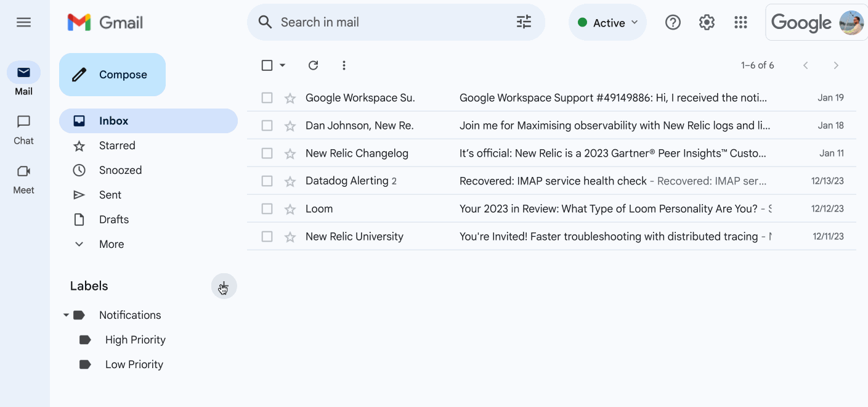Select the Google Workspace Support email checkbox
Image resolution: width=868 pixels, height=407 pixels.
click(267, 98)
